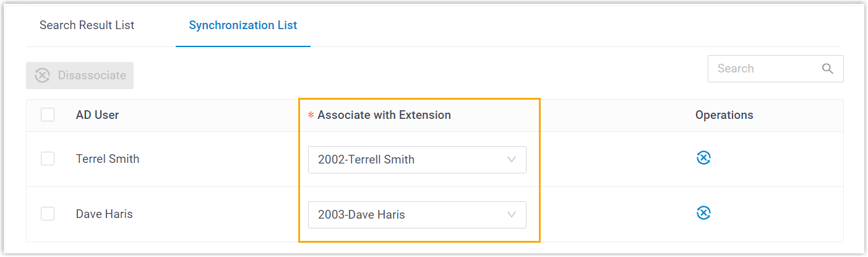Click the Dave Haris AD user name
Screen dimensions: 868x257
tap(104, 214)
